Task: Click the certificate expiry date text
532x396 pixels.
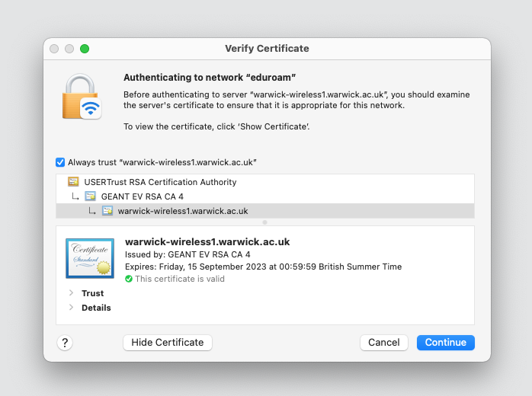Action: (263, 267)
